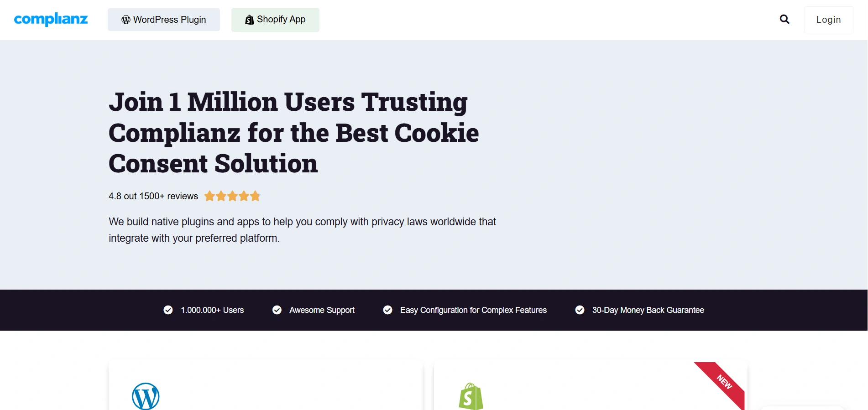Click checkmark beside 1.000.000+ Users
Viewport: 868px width, 410px height.
point(168,310)
